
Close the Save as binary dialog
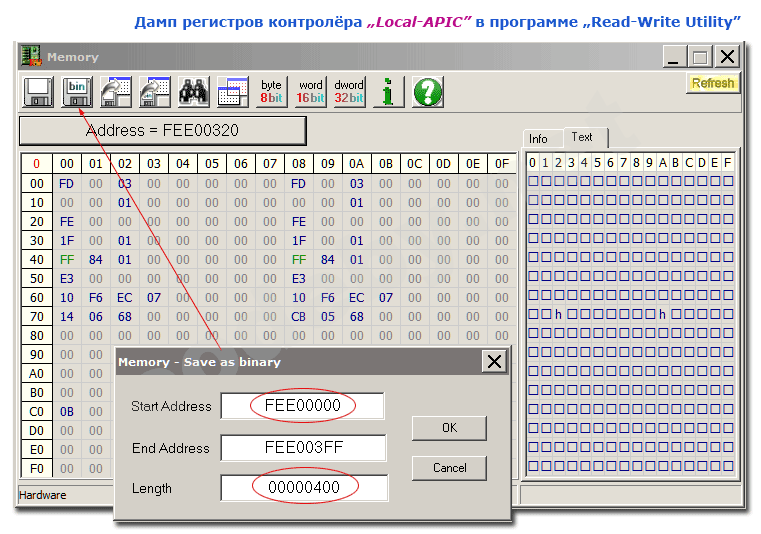click(494, 362)
